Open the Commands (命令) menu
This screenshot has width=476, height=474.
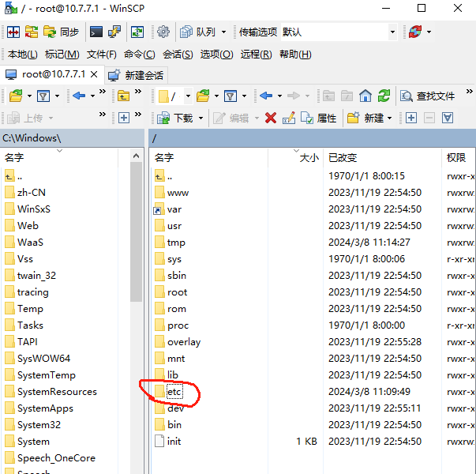pos(139,55)
